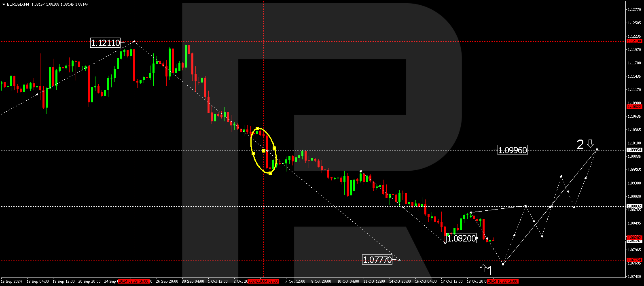Click the 1.08832 level tag on price scale

click(634, 206)
